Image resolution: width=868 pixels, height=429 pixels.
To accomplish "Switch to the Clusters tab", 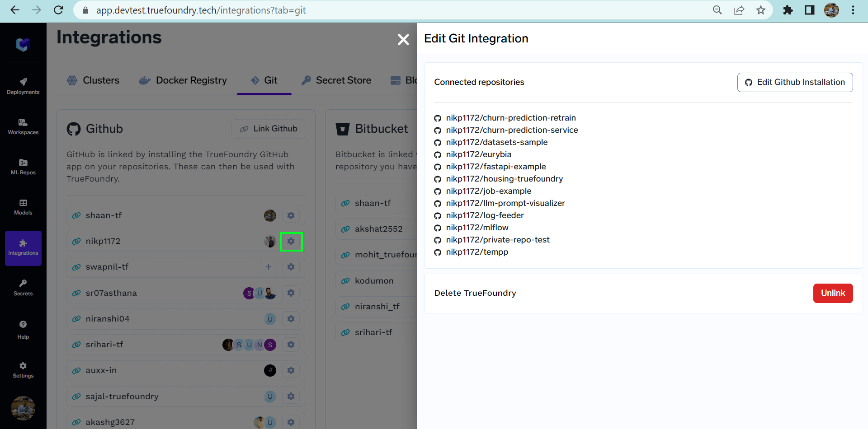I will 93,80.
